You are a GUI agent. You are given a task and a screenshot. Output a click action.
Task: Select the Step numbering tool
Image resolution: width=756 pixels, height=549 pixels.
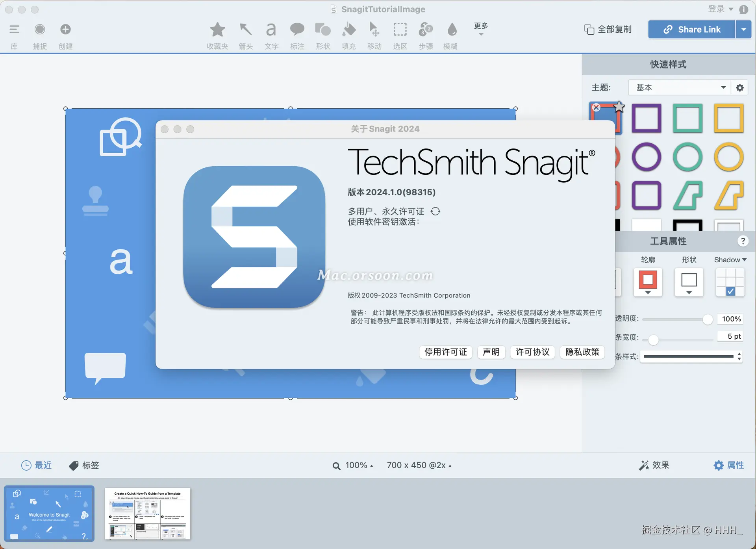tap(426, 30)
